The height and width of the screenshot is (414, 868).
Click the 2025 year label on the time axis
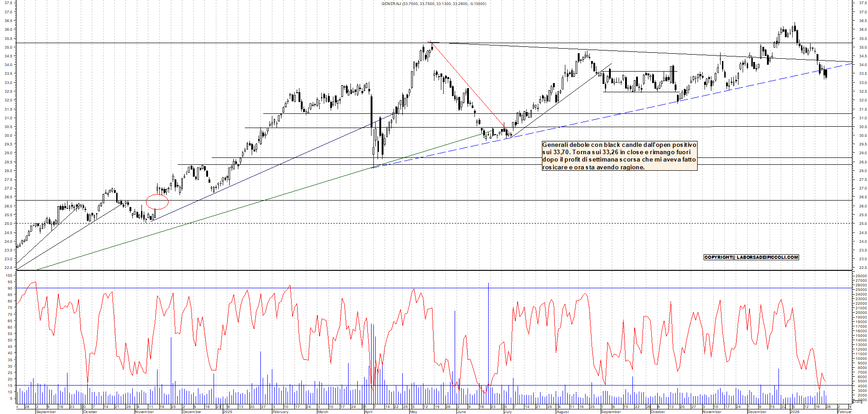click(227, 412)
